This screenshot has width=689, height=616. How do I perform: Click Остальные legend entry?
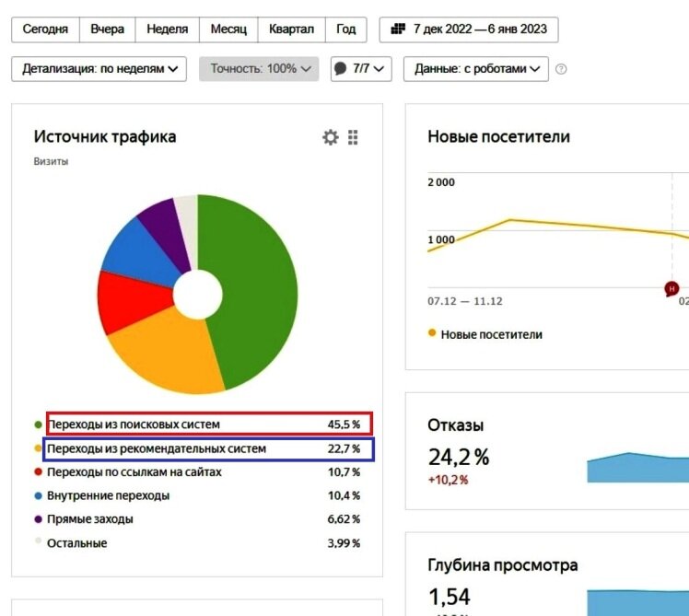coord(76,543)
